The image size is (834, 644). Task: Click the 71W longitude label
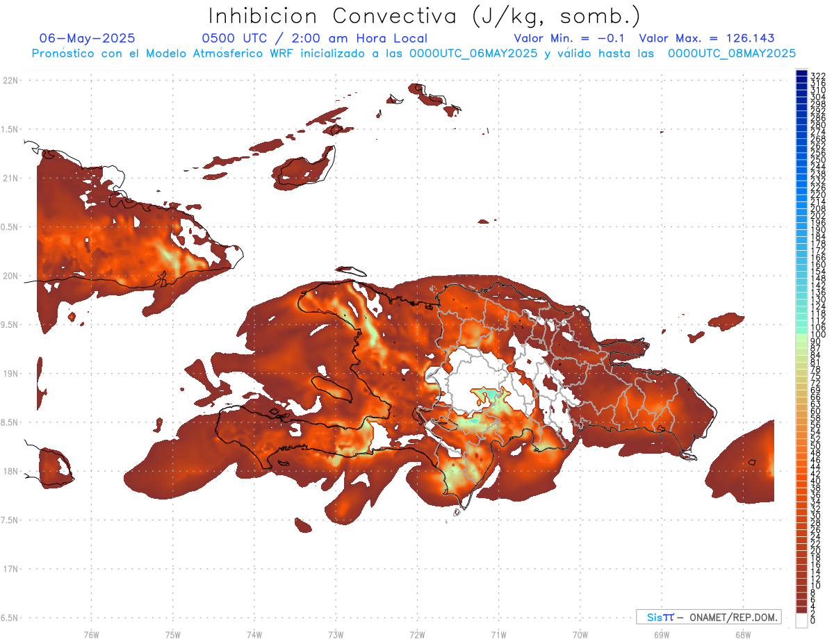pyautogui.click(x=498, y=634)
